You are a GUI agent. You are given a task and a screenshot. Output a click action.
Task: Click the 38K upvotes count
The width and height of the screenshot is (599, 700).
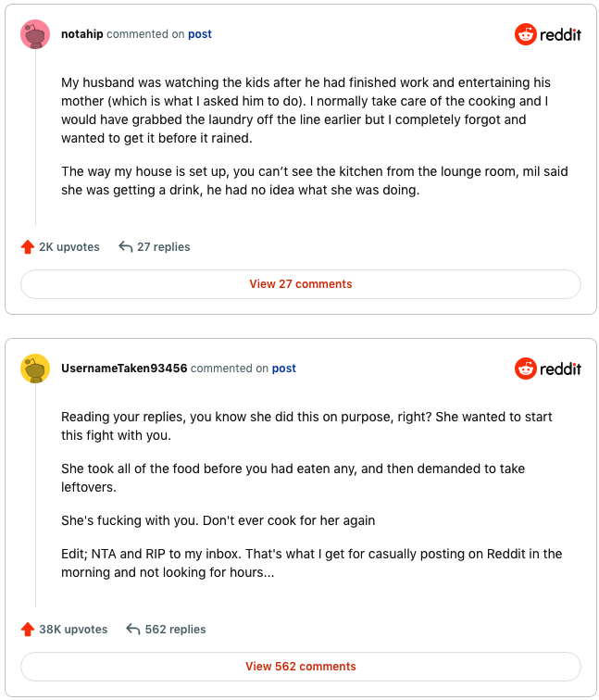tap(73, 630)
